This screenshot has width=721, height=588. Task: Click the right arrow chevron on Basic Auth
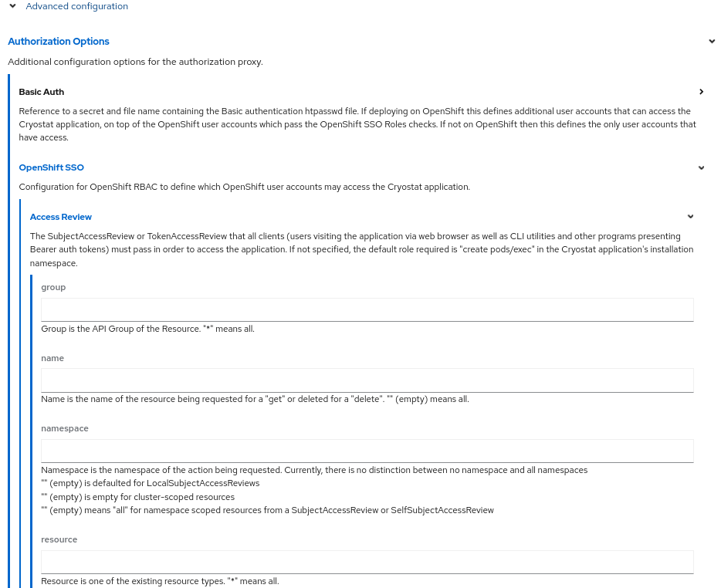701,91
